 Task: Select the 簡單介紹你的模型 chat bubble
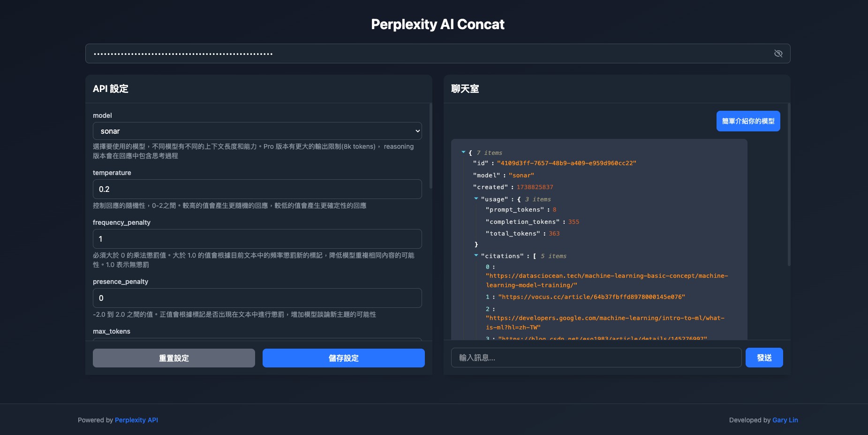(748, 121)
